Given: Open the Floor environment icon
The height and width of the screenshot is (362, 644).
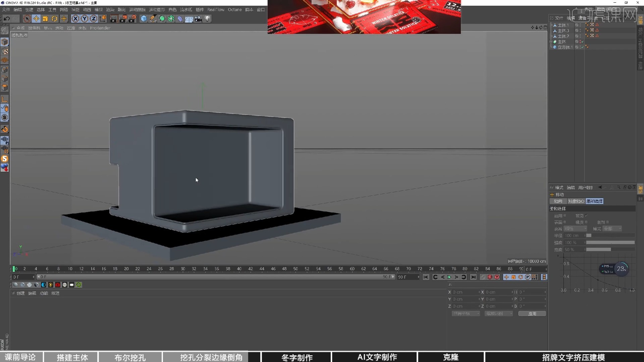Looking at the screenshot, I should pyautogui.click(x=189, y=19).
